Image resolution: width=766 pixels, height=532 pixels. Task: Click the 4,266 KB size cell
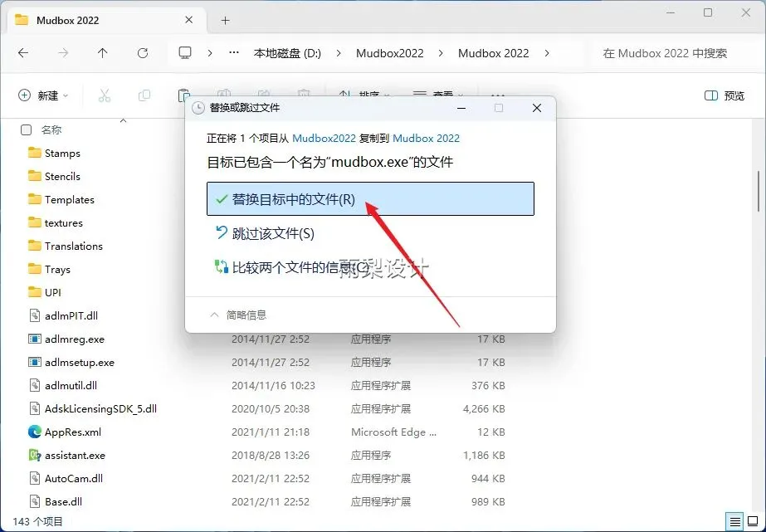pos(484,408)
